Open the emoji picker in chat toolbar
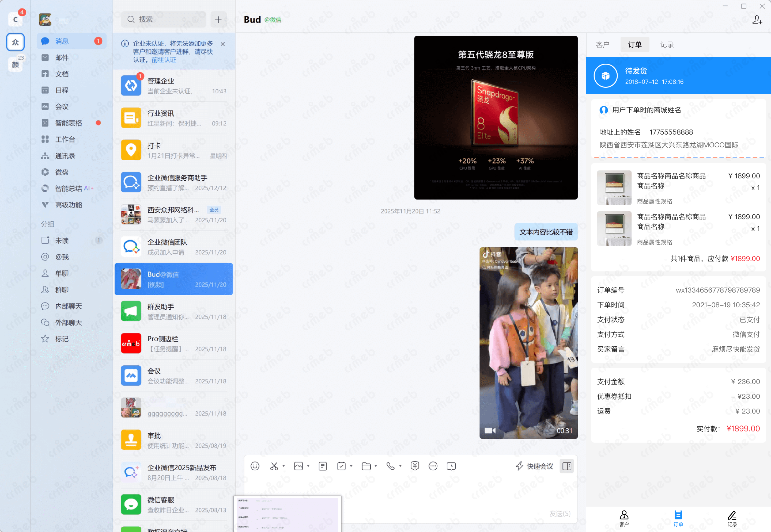The height and width of the screenshot is (532, 771). pyautogui.click(x=255, y=466)
